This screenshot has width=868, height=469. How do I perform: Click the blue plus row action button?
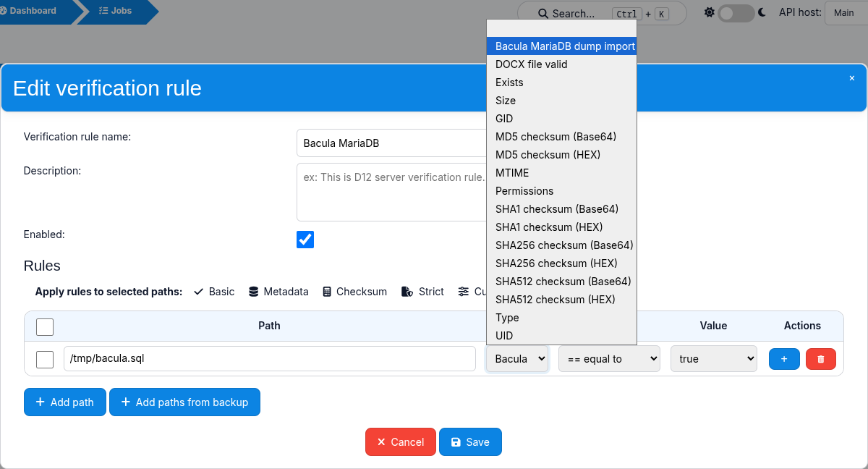pos(784,359)
